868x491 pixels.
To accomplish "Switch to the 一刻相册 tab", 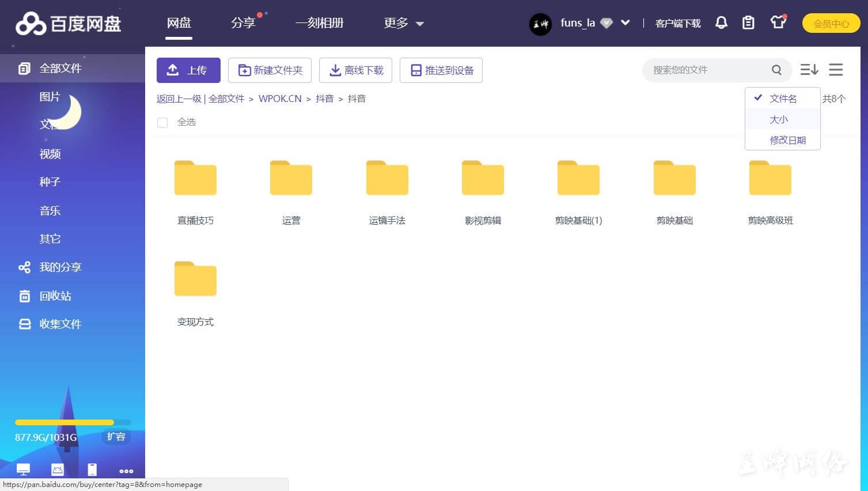I will tap(320, 23).
